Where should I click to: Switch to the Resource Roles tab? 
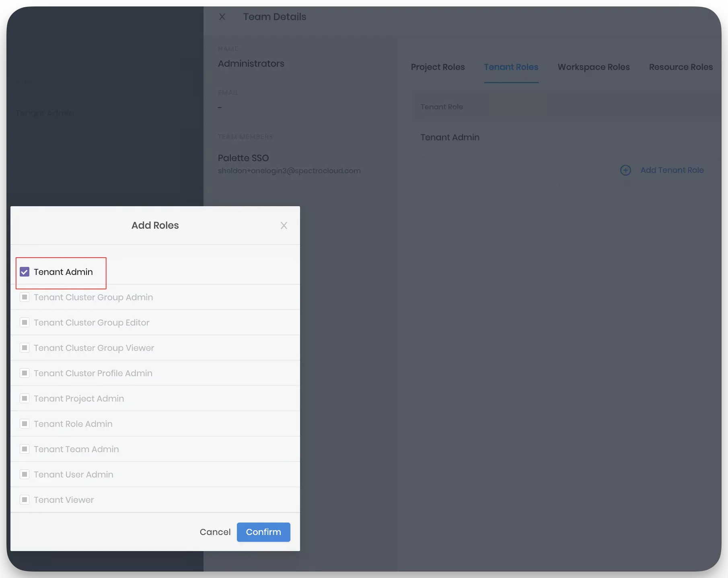coord(681,67)
